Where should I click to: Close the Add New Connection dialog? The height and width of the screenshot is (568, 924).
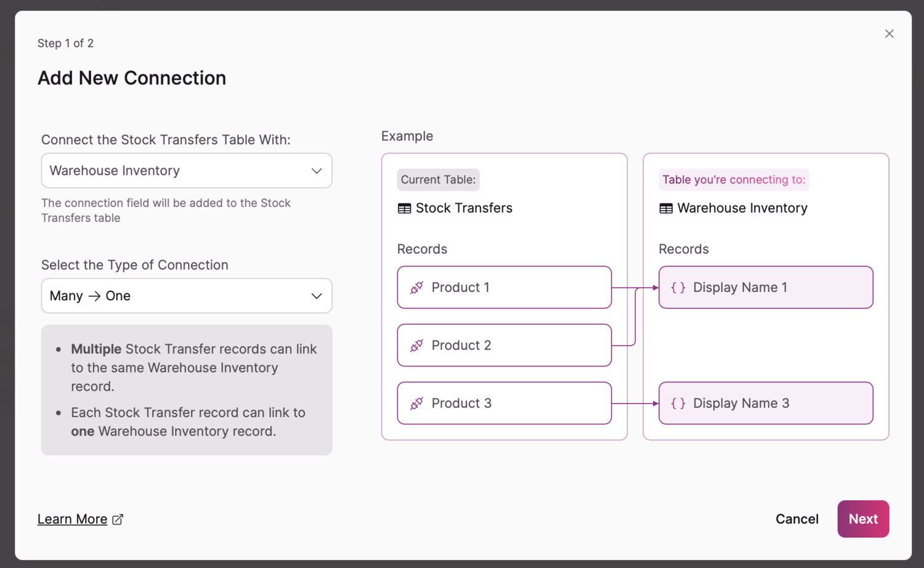point(889,34)
